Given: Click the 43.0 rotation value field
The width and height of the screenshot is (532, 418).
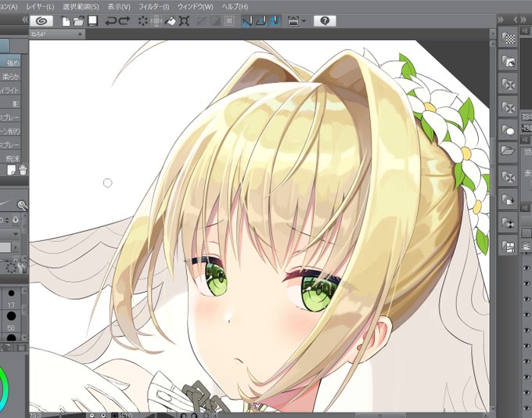Looking at the screenshot, I should 527,128.
